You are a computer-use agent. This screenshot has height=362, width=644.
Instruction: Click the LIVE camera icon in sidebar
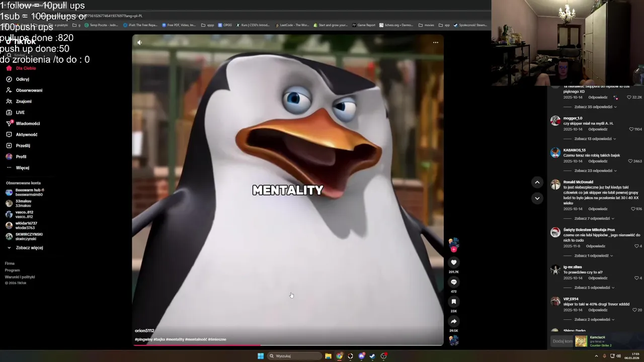tap(9, 112)
